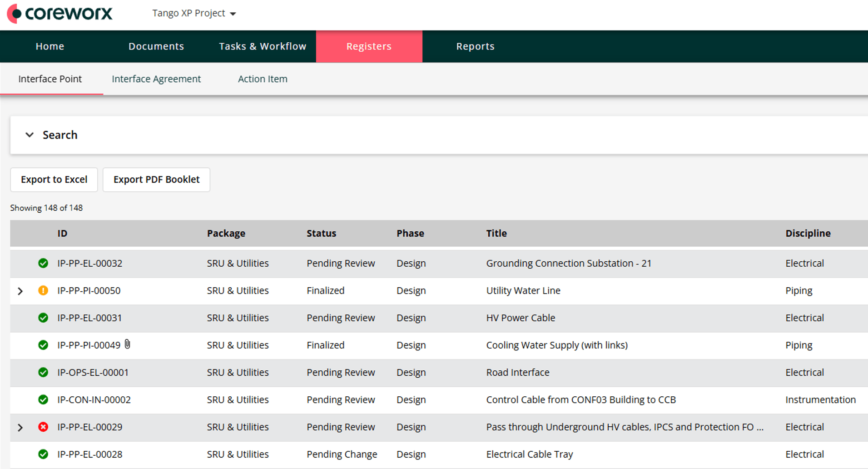
Task: Switch to the Action Item tab
Action: point(263,79)
